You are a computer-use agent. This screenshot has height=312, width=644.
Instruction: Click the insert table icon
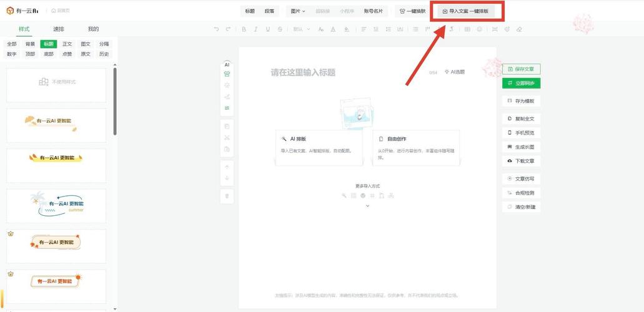pos(467,29)
